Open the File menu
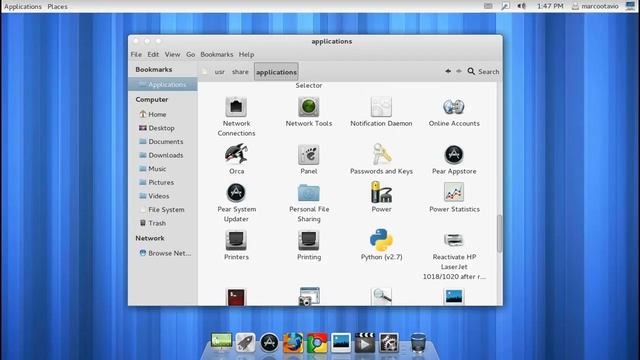The height and width of the screenshot is (360, 640). coord(136,54)
